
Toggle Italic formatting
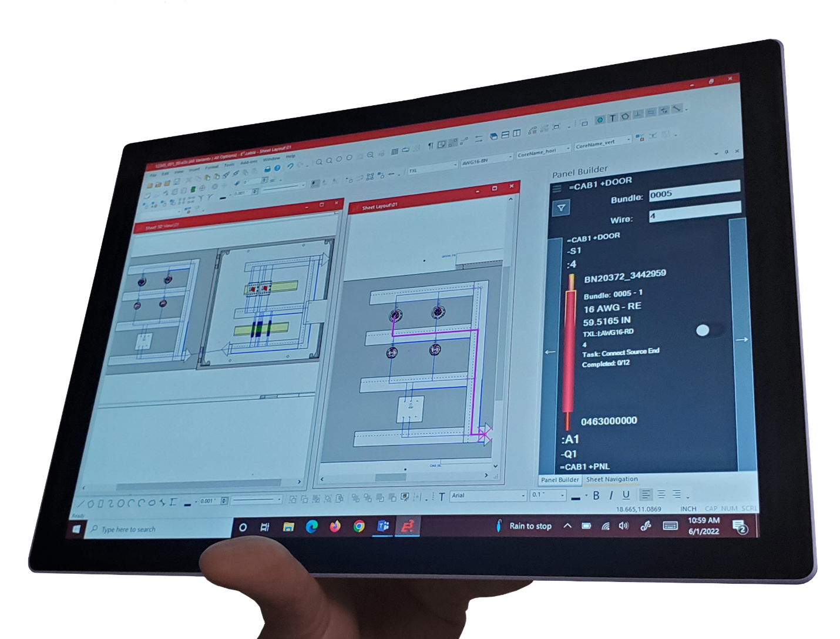tap(611, 496)
